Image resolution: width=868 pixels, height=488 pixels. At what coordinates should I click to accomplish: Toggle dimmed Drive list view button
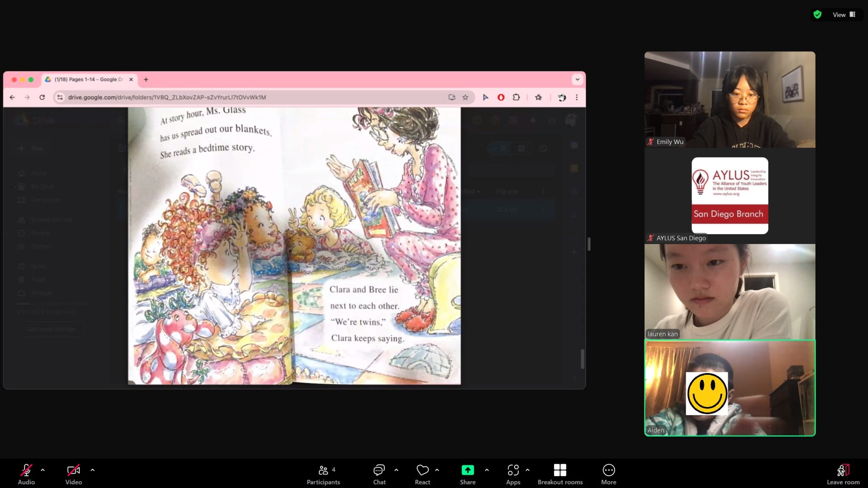tap(499, 149)
